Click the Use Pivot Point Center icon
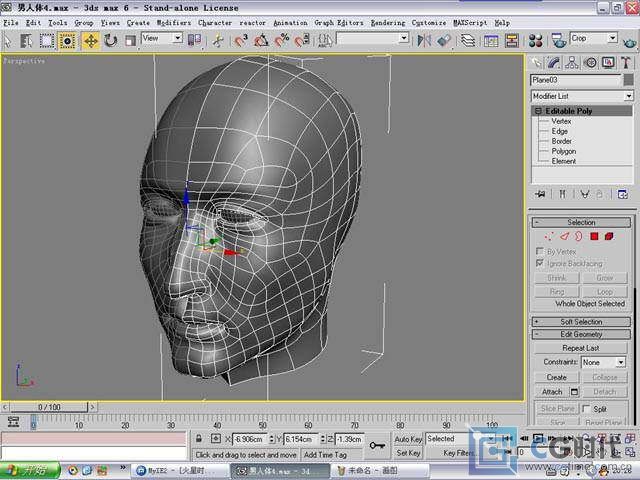Image resolution: width=640 pixels, height=480 pixels. pyautogui.click(x=194, y=40)
